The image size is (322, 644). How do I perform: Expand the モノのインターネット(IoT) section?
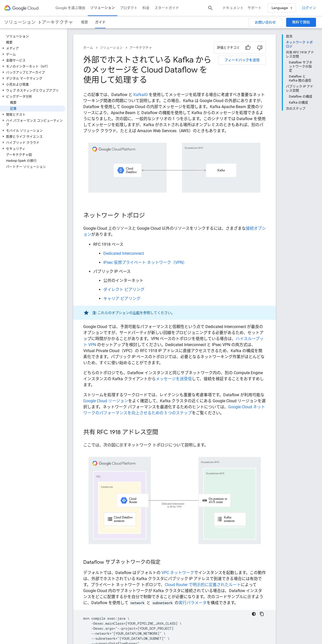tap(3, 66)
